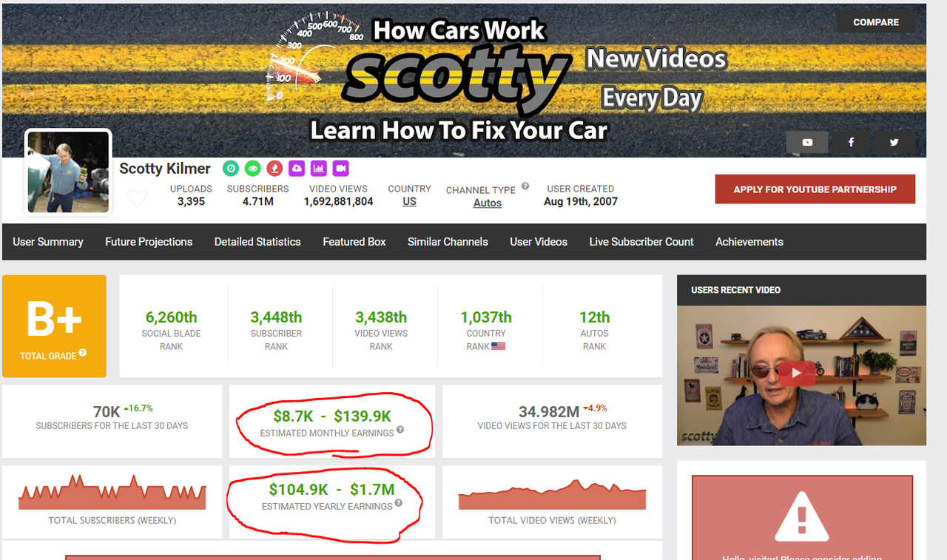Click the 34.982M video views figure
The height and width of the screenshot is (560, 947).
click(x=549, y=412)
